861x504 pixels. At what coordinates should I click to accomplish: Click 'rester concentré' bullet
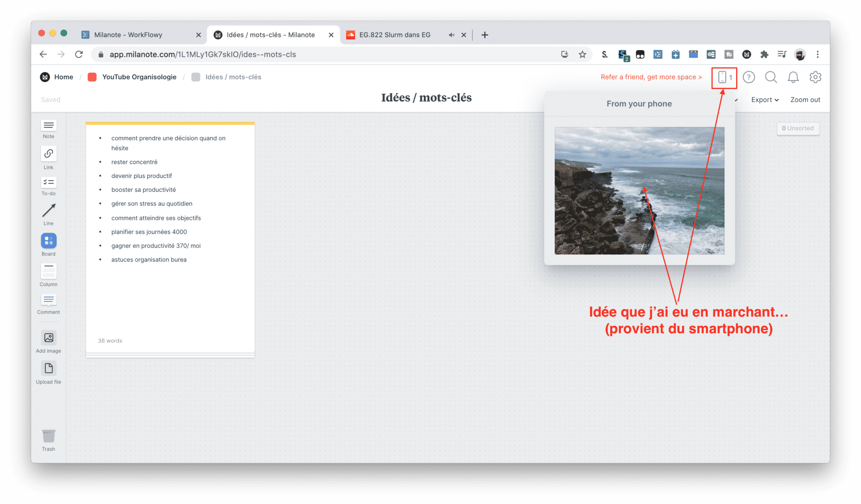tap(134, 162)
